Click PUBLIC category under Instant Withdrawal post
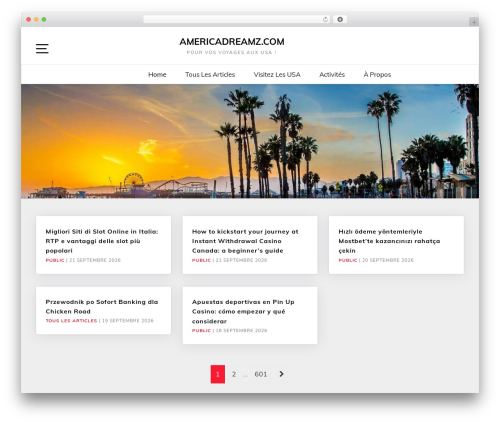This screenshot has width=500, height=423. 201,260
